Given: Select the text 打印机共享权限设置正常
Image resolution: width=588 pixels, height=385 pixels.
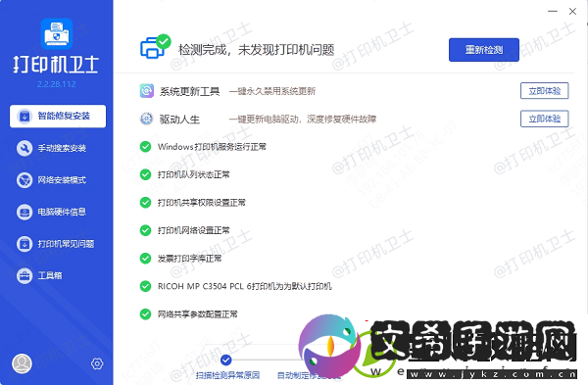Looking at the screenshot, I should pos(202,203).
